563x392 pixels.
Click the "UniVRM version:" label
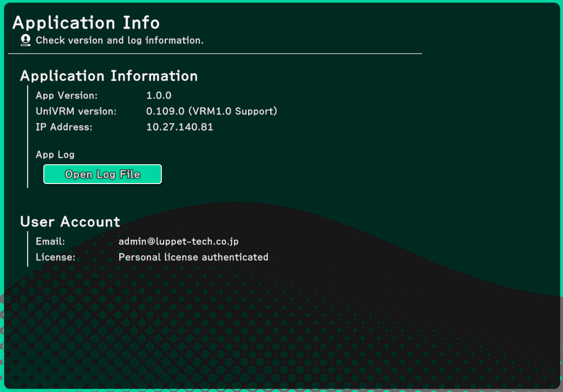[x=76, y=112]
